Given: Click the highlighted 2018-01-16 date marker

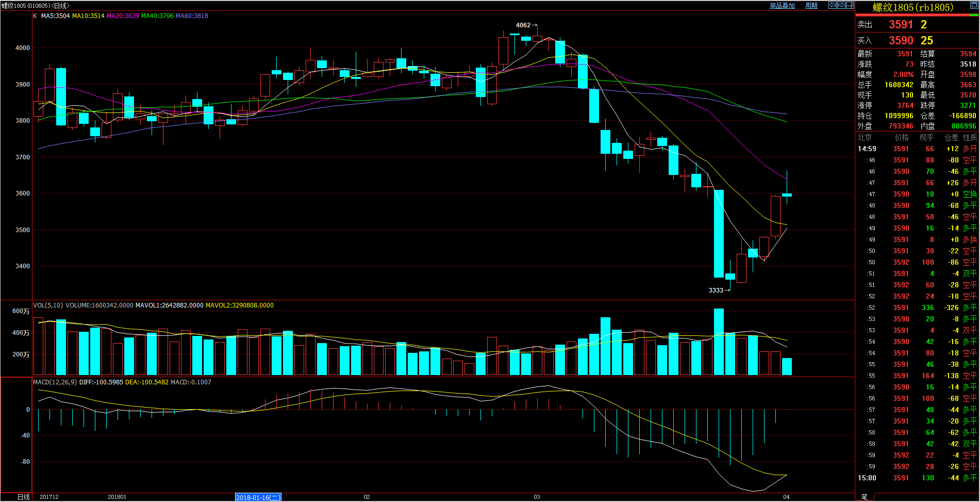Looking at the screenshot, I should tap(258, 497).
